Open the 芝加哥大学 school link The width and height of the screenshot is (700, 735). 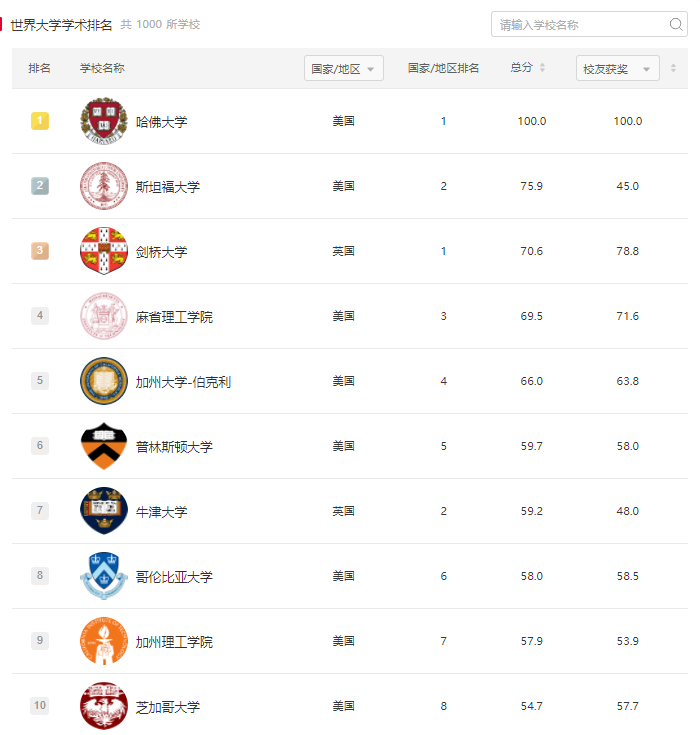[x=168, y=707]
